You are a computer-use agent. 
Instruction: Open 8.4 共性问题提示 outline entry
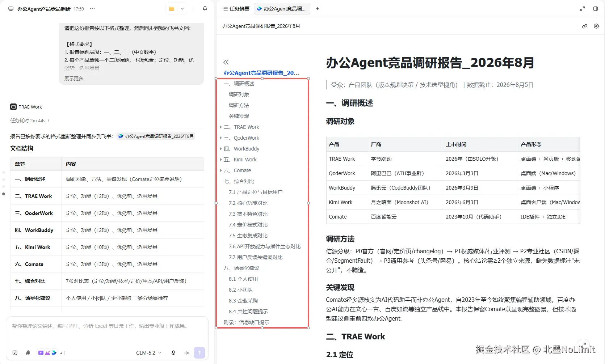pos(248,312)
